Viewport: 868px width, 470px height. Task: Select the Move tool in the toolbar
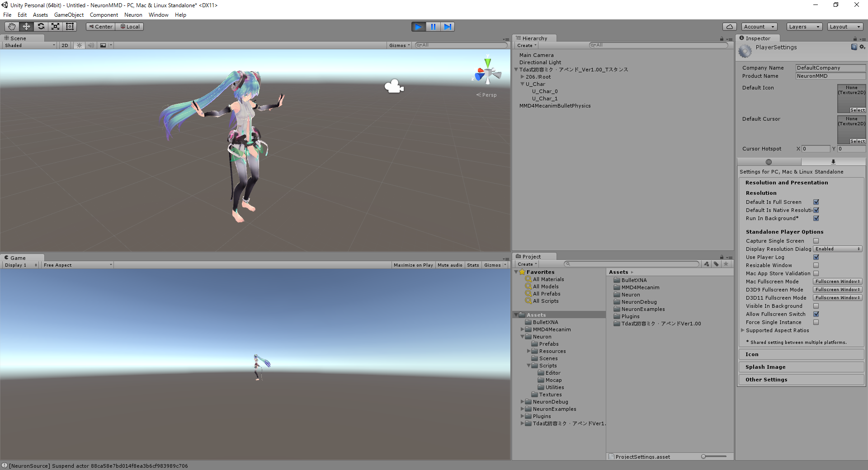26,26
